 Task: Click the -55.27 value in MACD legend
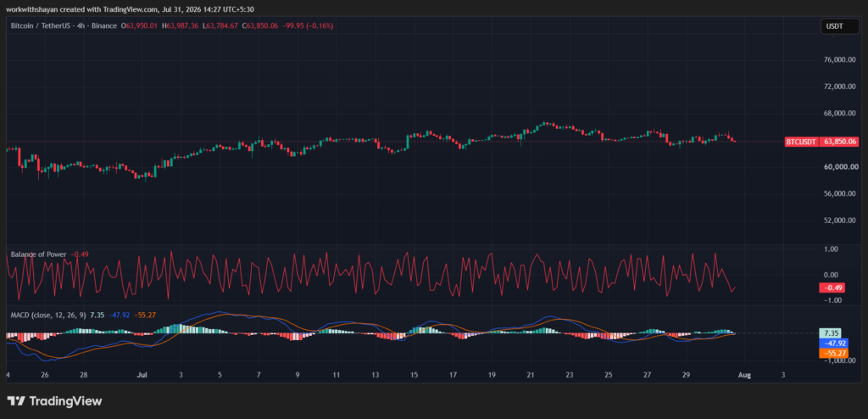(146, 315)
